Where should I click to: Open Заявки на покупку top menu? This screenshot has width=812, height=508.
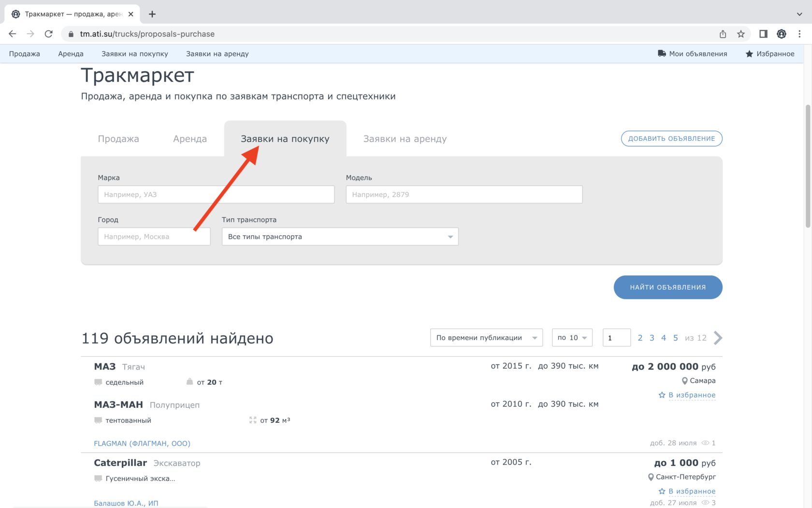click(135, 54)
